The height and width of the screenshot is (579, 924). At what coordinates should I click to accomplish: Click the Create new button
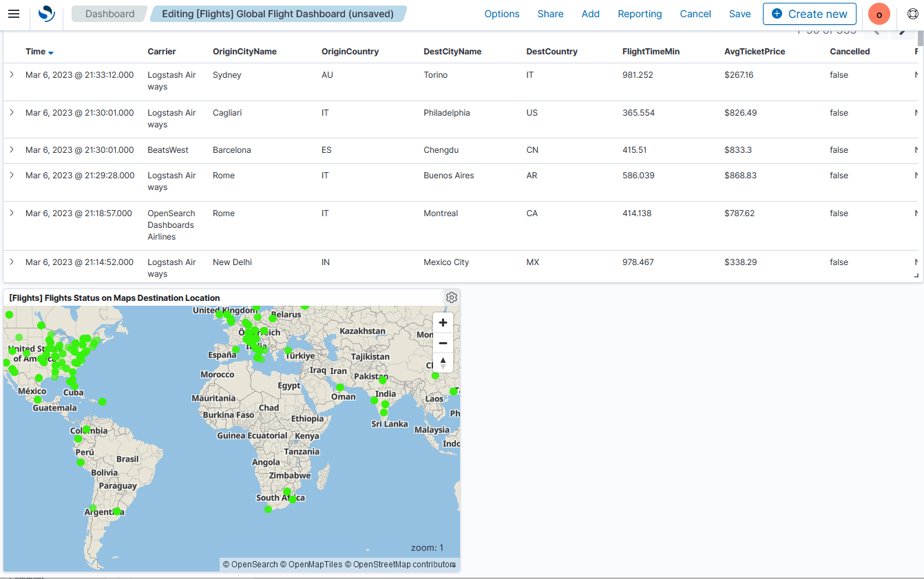coord(810,14)
